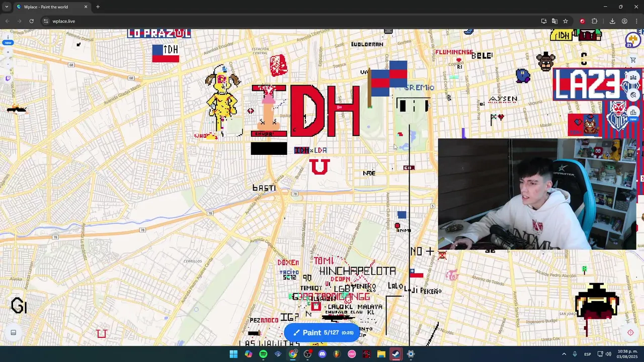
Task: Click the LO PRAZOL pixel banner
Action: 159,34
